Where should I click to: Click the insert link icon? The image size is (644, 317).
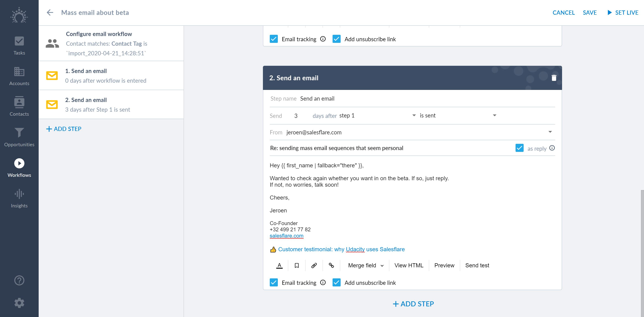pos(331,265)
